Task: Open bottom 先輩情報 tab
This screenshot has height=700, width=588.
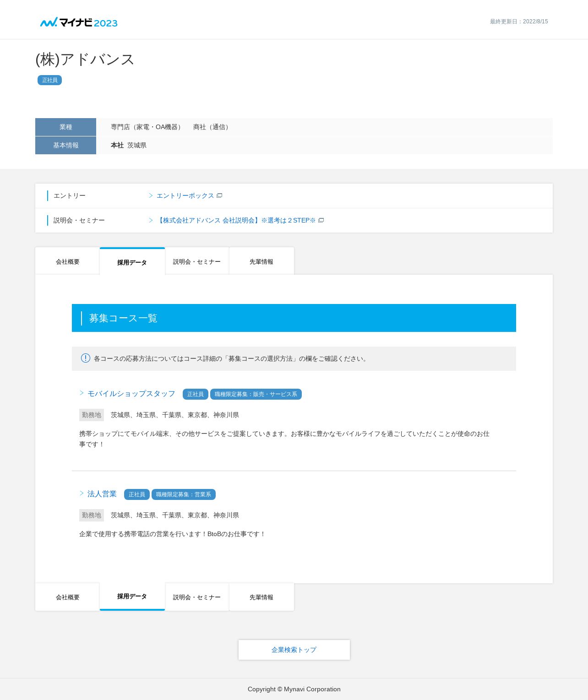Action: pos(261,597)
